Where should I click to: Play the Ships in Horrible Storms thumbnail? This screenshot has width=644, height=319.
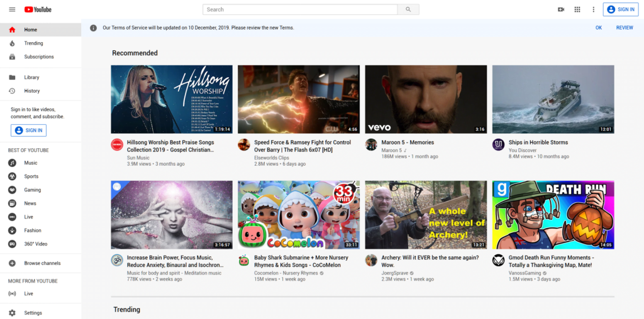pyautogui.click(x=553, y=99)
